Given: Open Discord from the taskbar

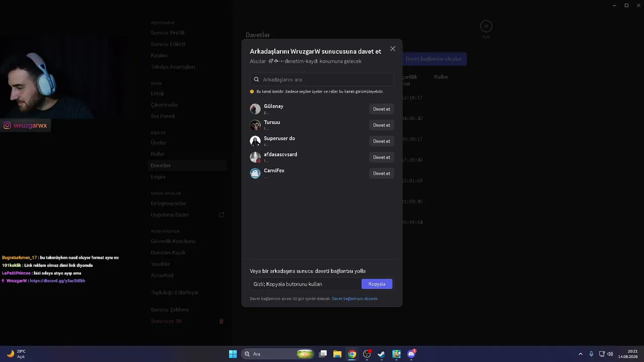Looking at the screenshot, I should [x=411, y=354].
